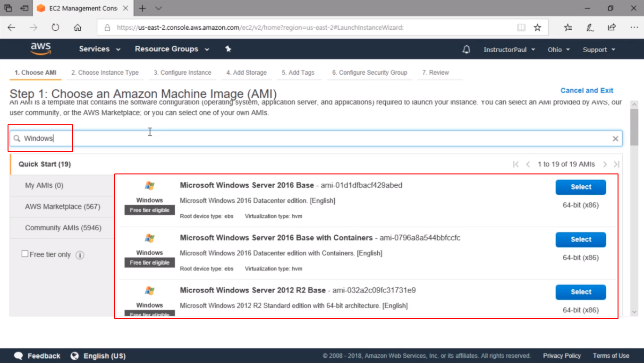Image resolution: width=644 pixels, height=363 pixels.
Task: Click the search magnifier icon
Action: click(17, 138)
